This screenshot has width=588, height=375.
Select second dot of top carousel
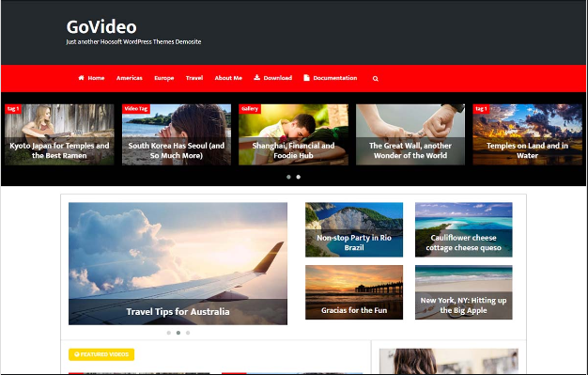click(x=299, y=177)
